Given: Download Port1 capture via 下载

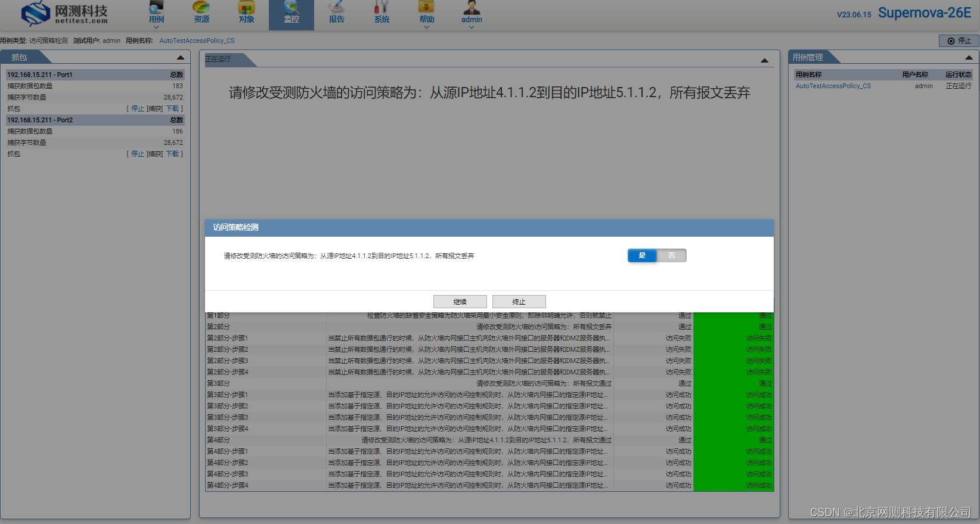Looking at the screenshot, I should coord(172,108).
